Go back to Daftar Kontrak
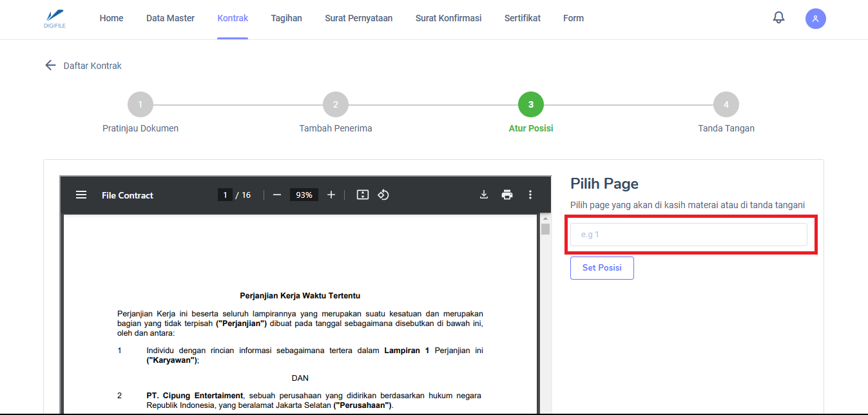This screenshot has width=868, height=415. (x=83, y=66)
